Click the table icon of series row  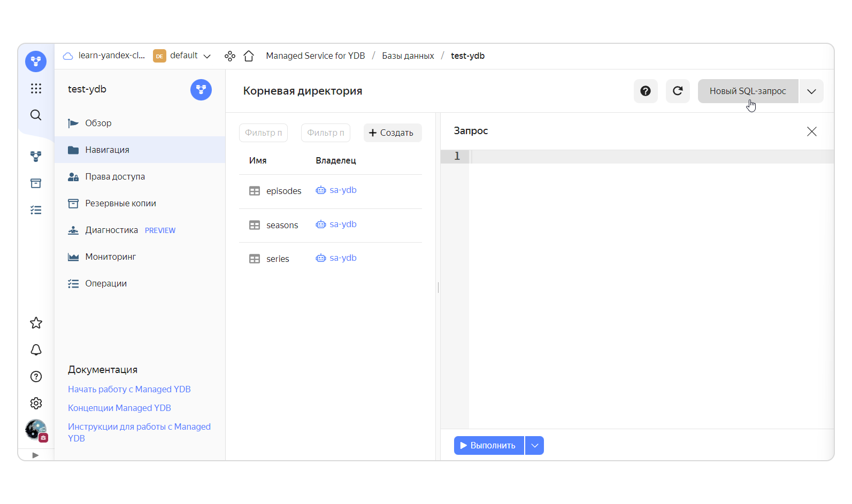tap(255, 259)
